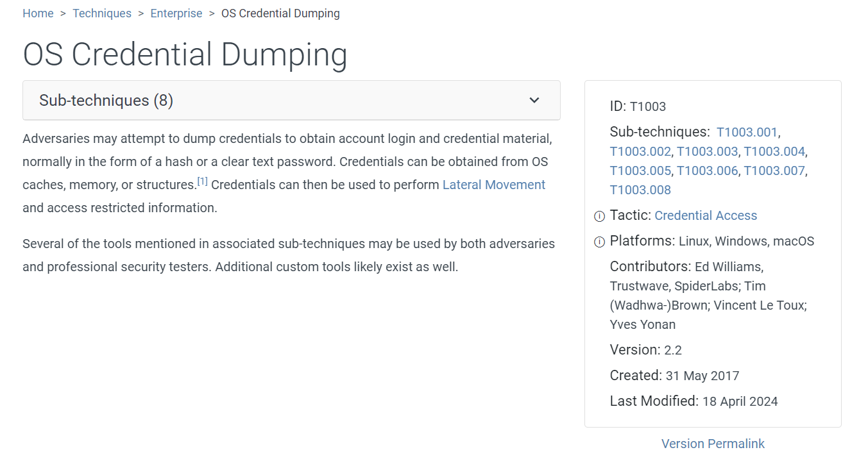The width and height of the screenshot is (868, 459).
Task: Open sub-technique T1003.008
Action: tap(640, 190)
